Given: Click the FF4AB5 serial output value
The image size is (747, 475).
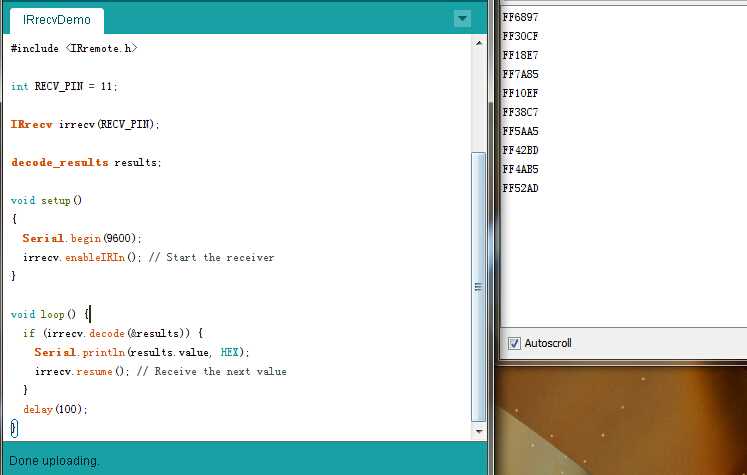Looking at the screenshot, I should 520,170.
